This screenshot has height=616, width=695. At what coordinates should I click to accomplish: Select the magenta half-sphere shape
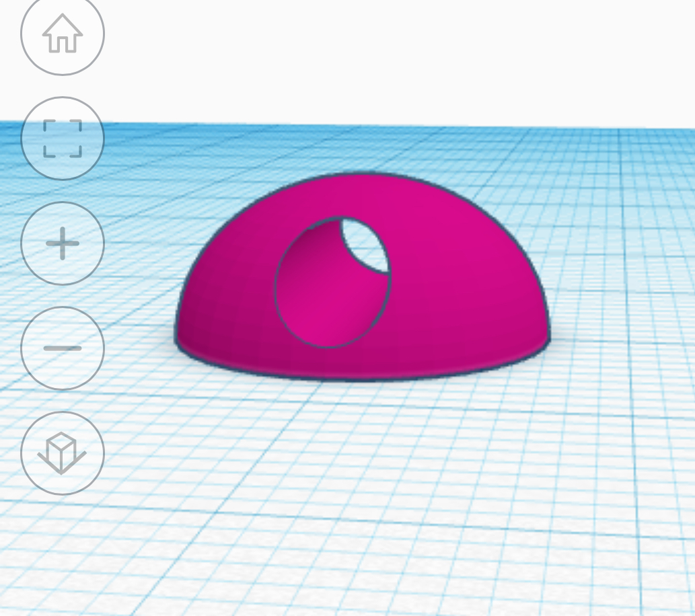(x=443, y=288)
